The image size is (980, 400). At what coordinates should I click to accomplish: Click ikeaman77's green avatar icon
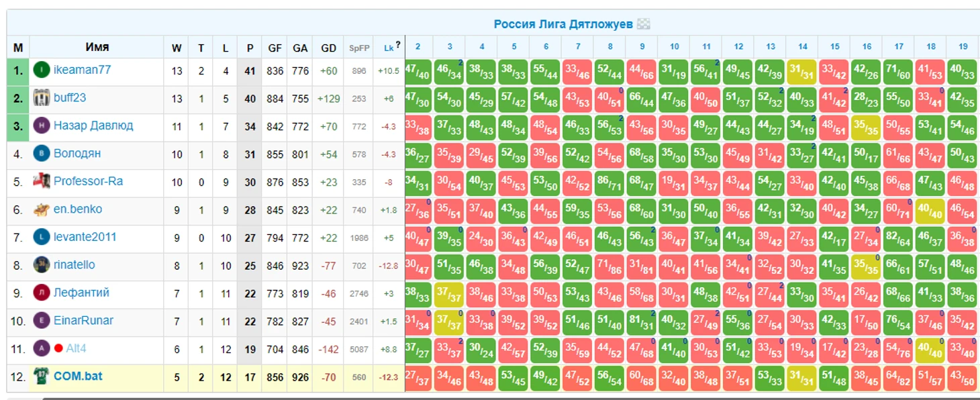pos(42,70)
